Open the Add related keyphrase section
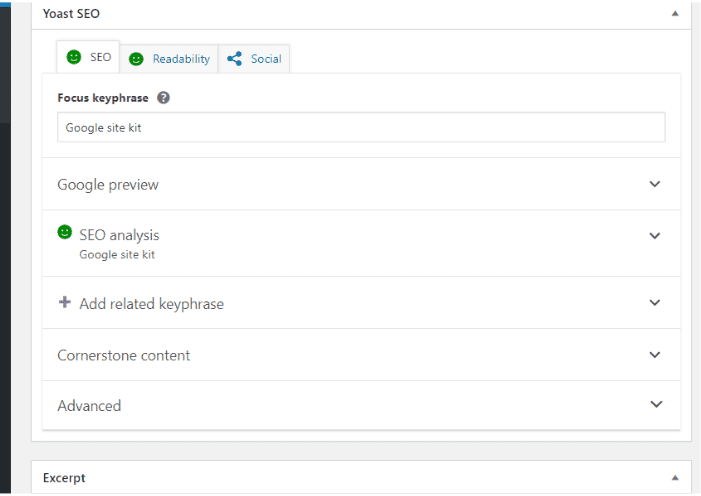The height and width of the screenshot is (496, 701). [361, 303]
